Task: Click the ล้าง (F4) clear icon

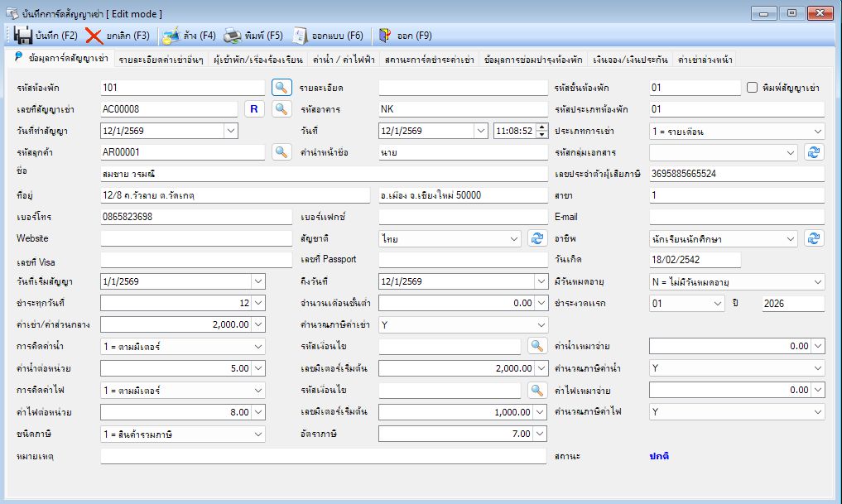Action: coord(171,36)
